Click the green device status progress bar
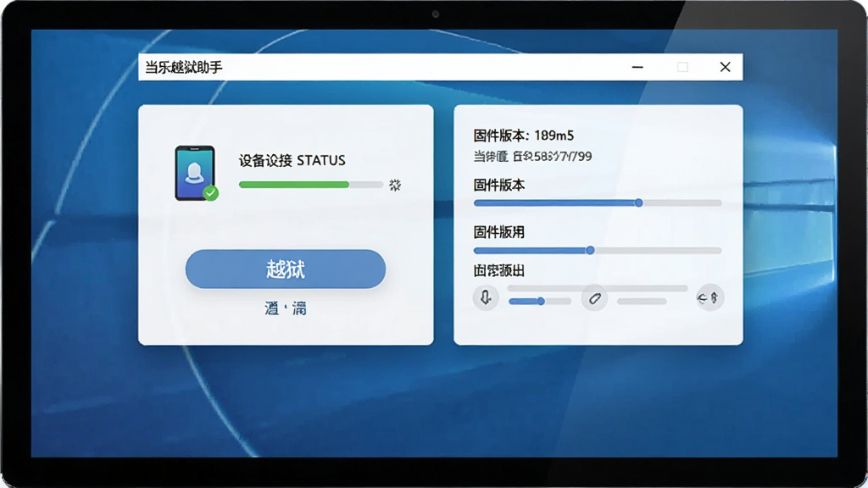This screenshot has width=868, height=488. [311, 185]
